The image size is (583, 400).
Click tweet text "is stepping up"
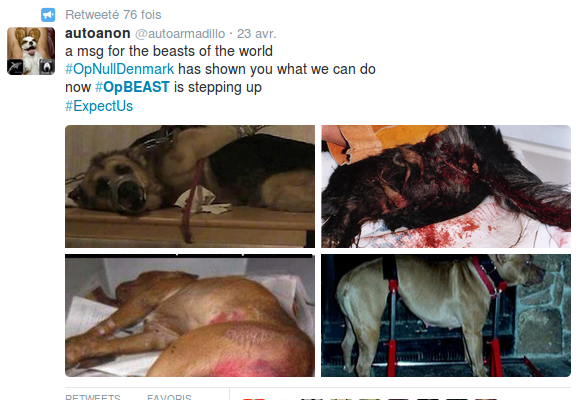coord(218,88)
